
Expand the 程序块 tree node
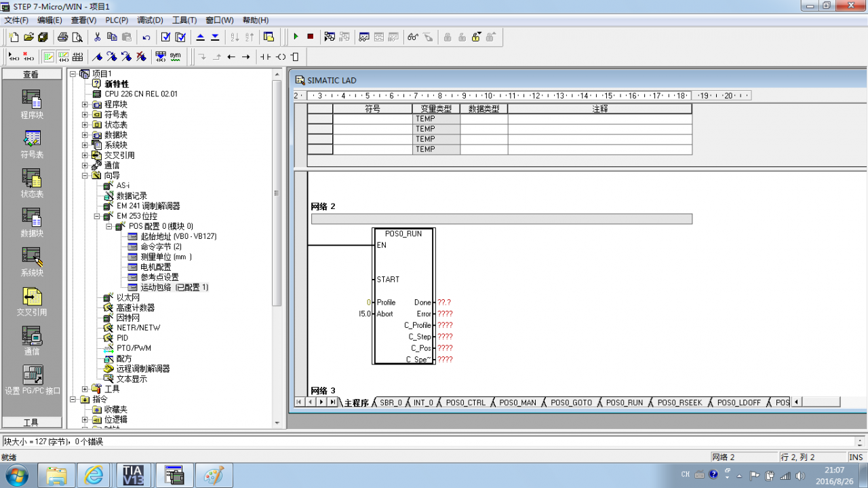85,105
